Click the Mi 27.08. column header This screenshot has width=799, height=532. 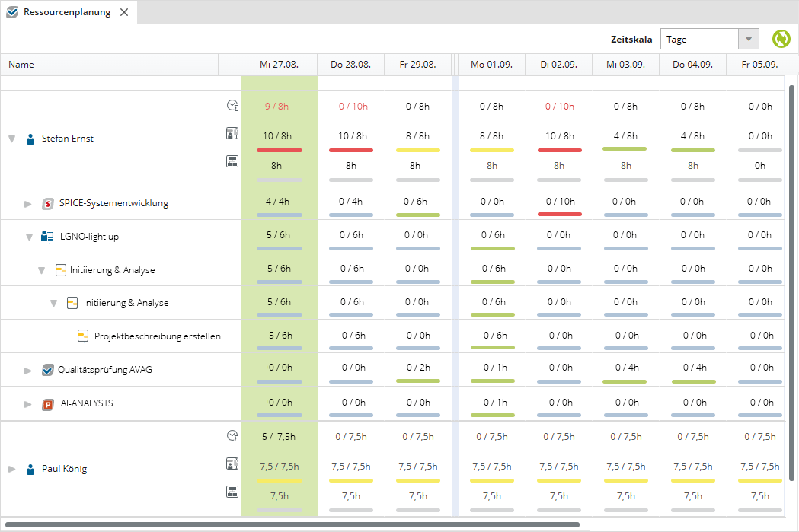click(x=279, y=65)
